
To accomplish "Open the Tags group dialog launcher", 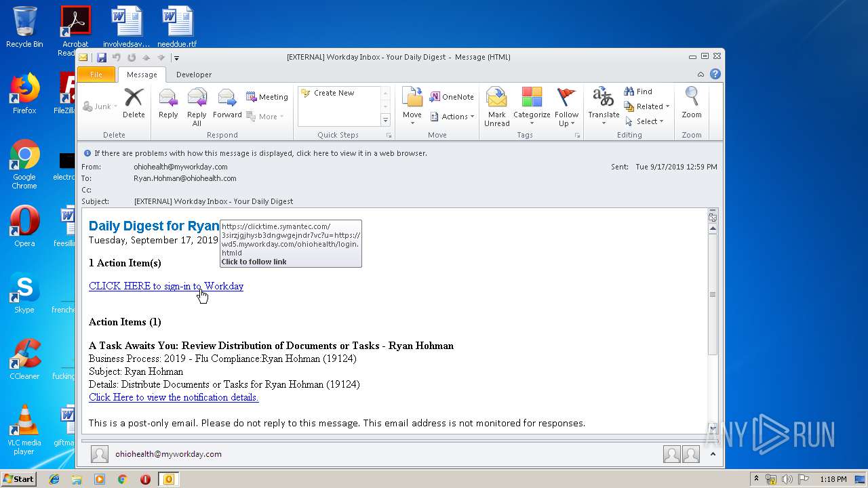I will point(577,136).
